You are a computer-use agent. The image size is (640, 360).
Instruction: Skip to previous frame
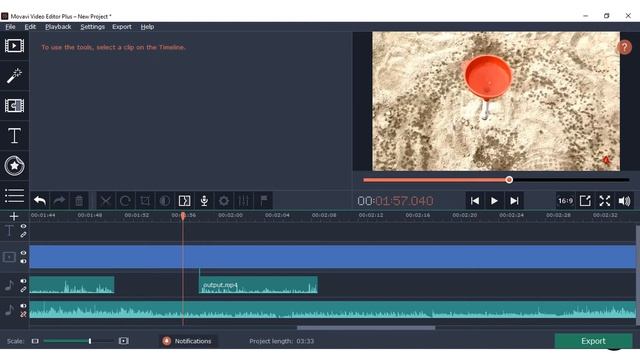(475, 201)
